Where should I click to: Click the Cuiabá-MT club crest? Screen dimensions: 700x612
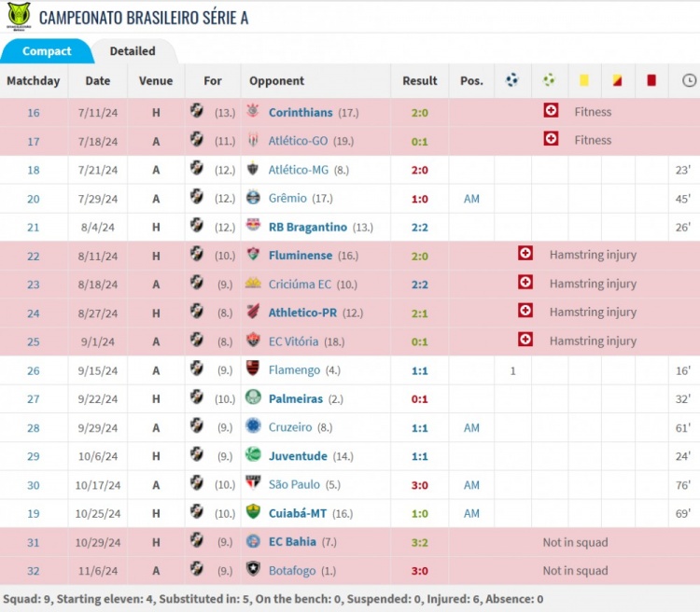tap(253, 512)
